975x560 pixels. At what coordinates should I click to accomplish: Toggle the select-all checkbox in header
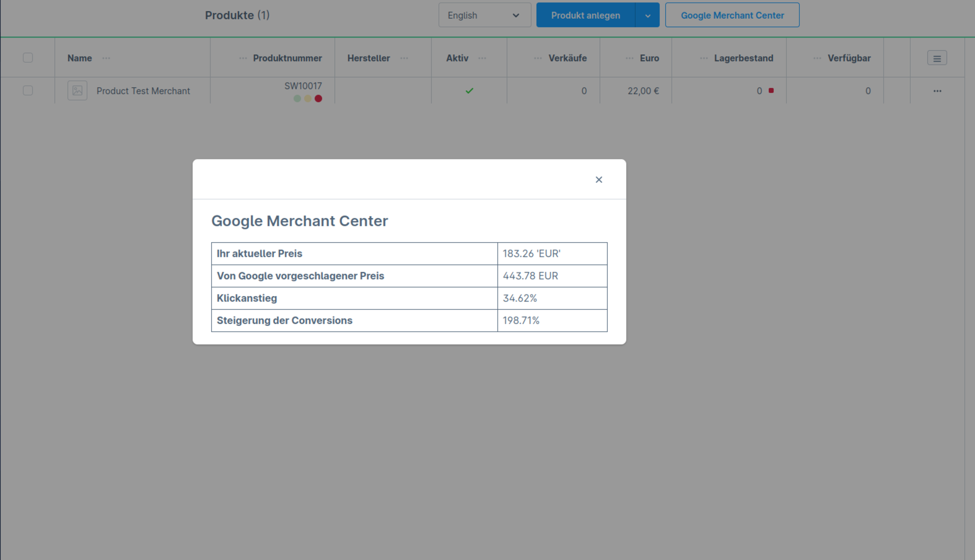coord(28,58)
